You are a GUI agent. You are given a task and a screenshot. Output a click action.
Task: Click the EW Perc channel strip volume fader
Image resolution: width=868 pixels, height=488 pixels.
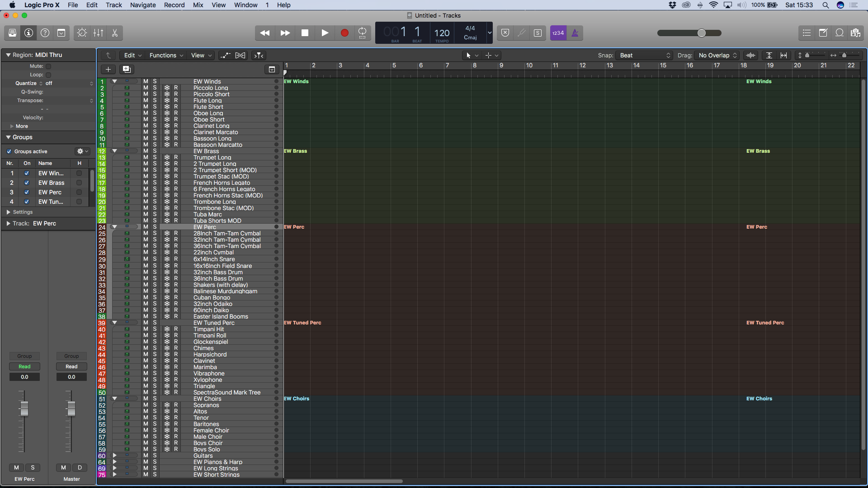[x=24, y=408]
